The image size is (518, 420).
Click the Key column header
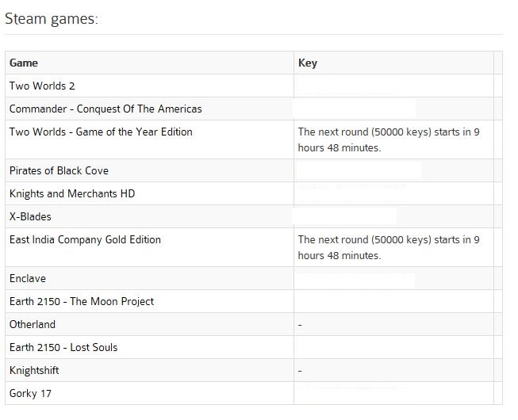[x=308, y=63]
